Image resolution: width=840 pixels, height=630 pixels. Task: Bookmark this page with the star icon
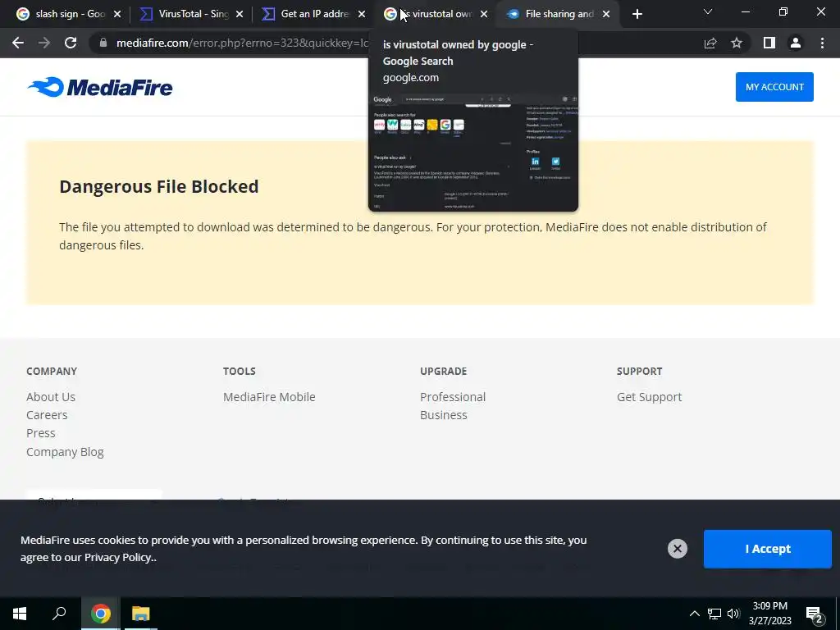tap(737, 43)
